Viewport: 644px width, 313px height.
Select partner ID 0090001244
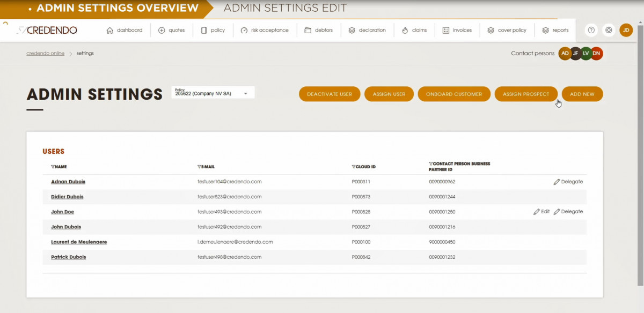tap(442, 197)
